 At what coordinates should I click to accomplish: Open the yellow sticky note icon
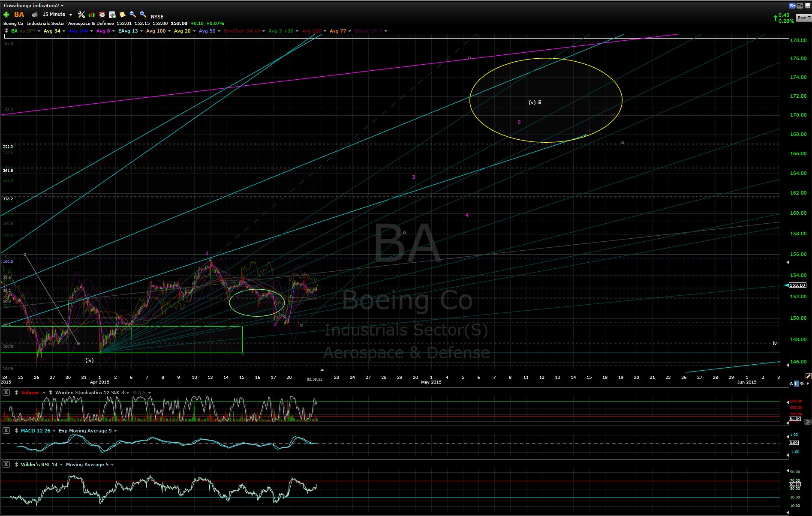click(123, 15)
